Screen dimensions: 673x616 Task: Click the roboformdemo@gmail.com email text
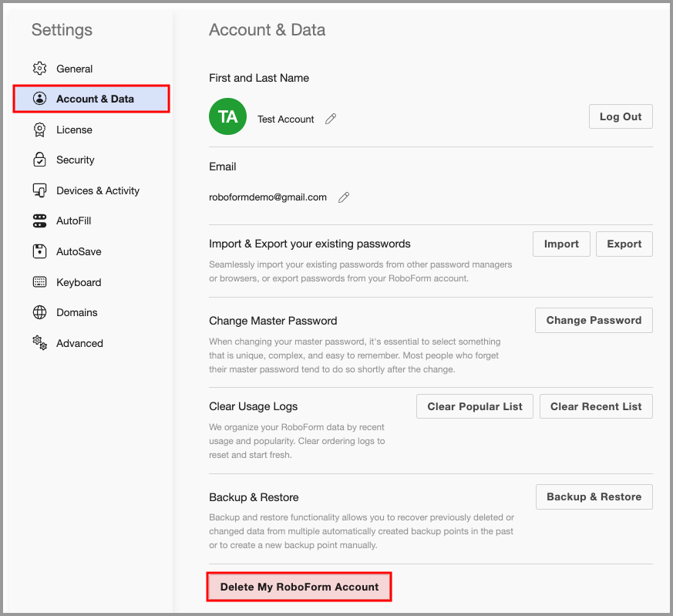click(268, 197)
